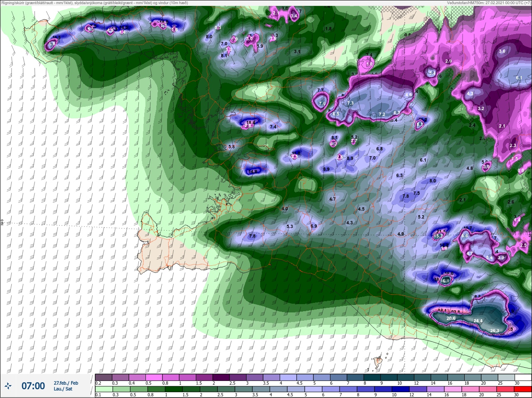The width and height of the screenshot is (532, 398).
Task: Click the 3.6 snowfall value on the map
Action: coord(502,51)
